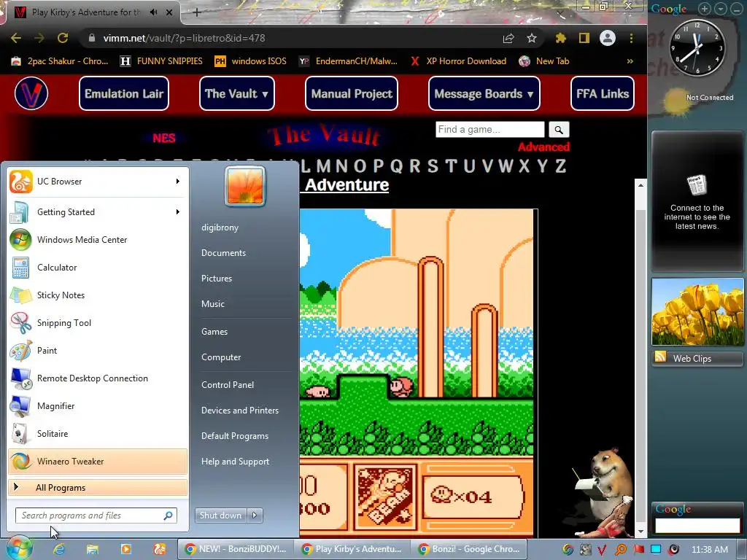Open Control Panel from Start menu
Viewport: 747px width, 560px height.
tap(228, 385)
